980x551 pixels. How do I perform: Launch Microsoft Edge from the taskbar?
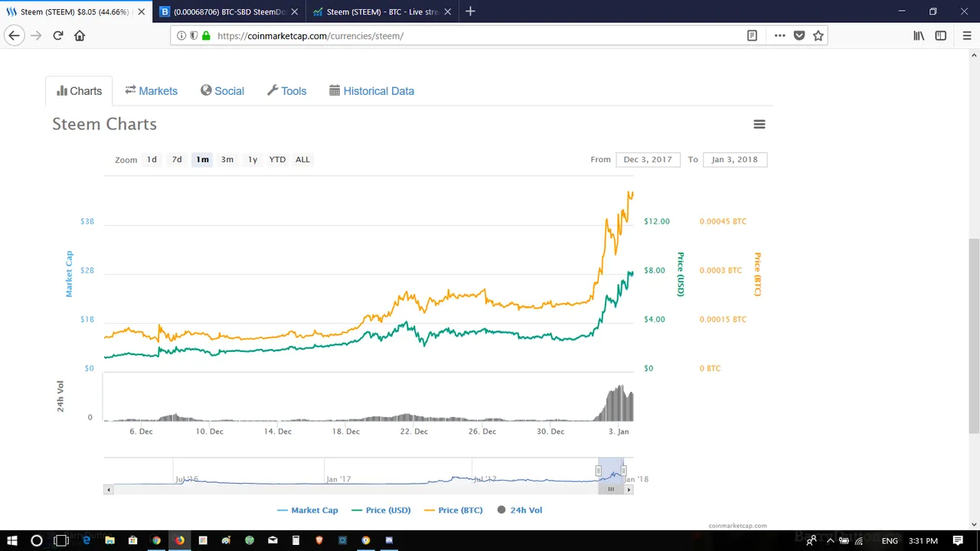point(87,540)
